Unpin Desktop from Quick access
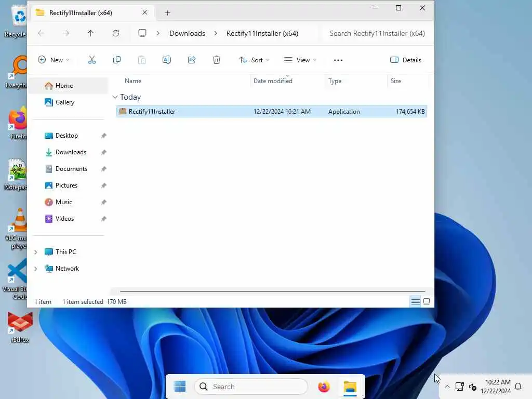Viewport: 532px width, 399px height. pos(104,136)
